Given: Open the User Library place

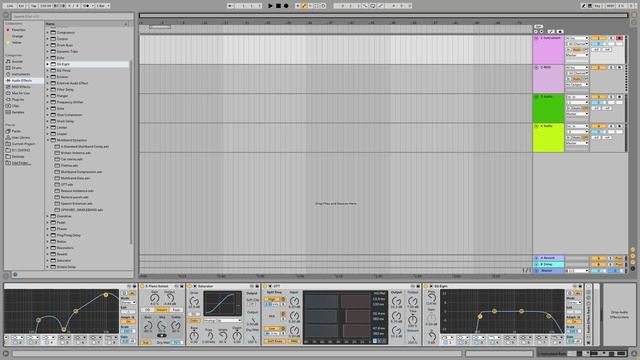Looking at the screenshot, I should (x=21, y=138).
